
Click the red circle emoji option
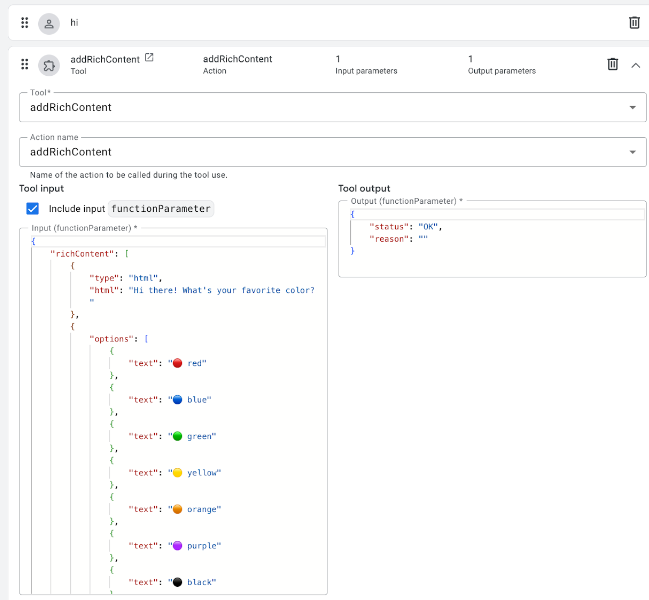click(x=177, y=363)
